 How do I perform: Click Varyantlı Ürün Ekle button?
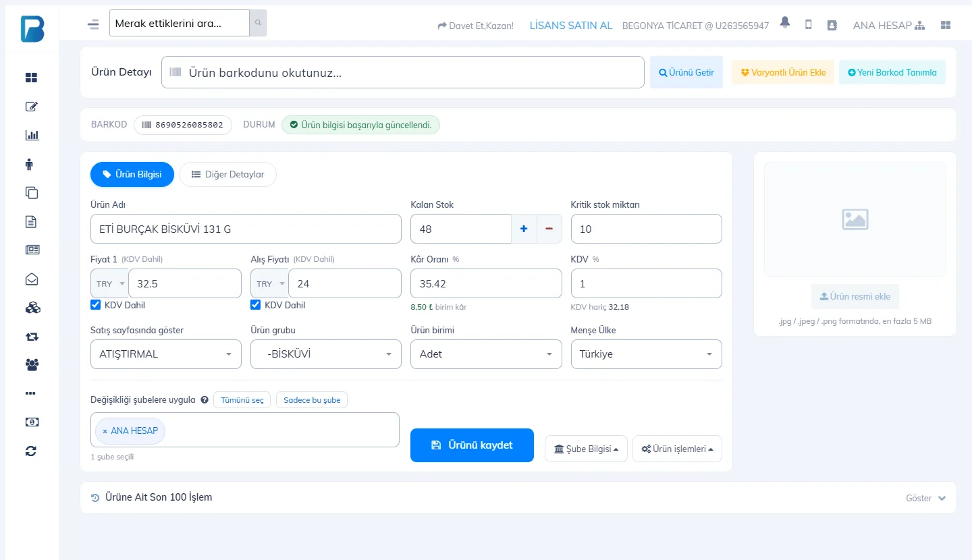tap(783, 72)
